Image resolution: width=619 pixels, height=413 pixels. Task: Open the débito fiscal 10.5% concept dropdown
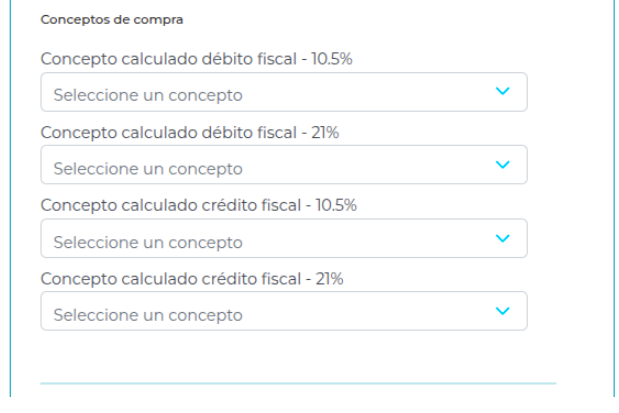click(x=283, y=93)
